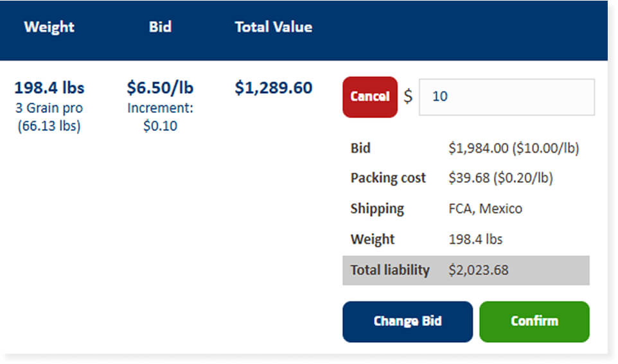Click the red Cancel button
This screenshot has width=618, height=364.
tap(369, 97)
